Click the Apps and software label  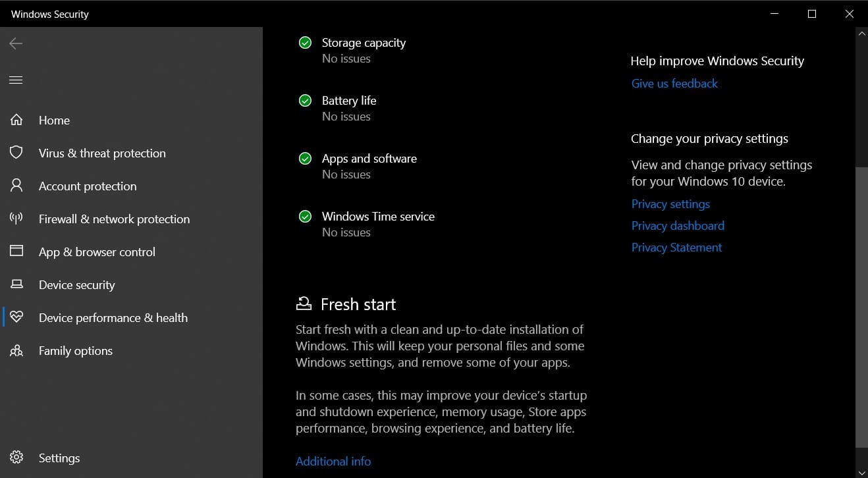369,159
